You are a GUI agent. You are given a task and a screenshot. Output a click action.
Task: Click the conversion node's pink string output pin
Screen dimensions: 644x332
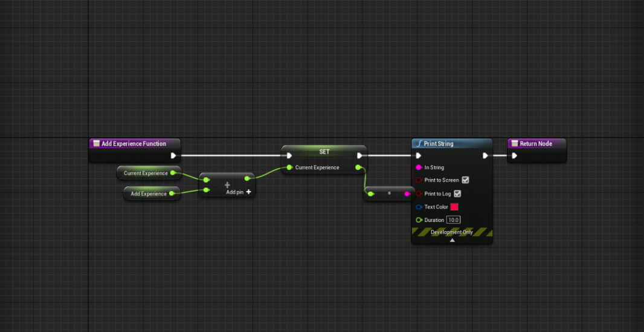click(x=407, y=194)
